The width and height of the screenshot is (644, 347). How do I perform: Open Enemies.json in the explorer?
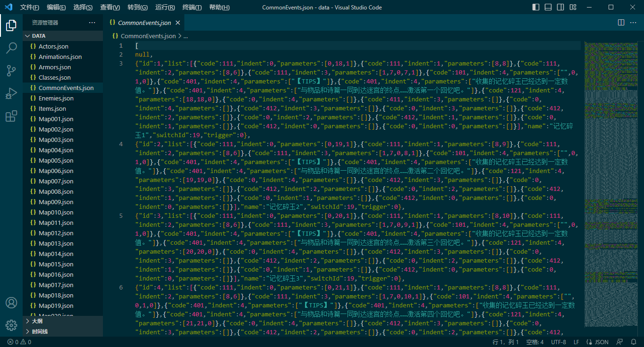click(56, 98)
